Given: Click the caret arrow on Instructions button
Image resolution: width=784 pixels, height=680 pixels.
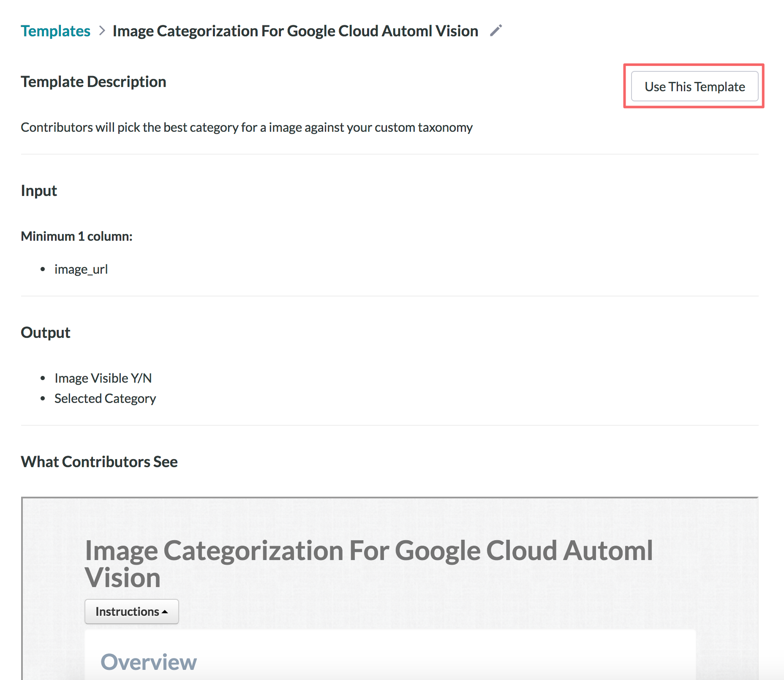Looking at the screenshot, I should [165, 612].
